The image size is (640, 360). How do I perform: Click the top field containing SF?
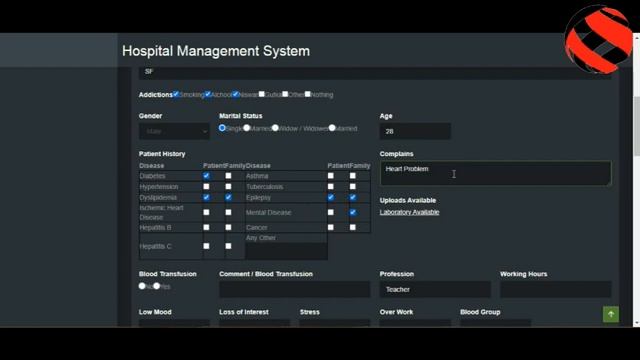[375, 73]
